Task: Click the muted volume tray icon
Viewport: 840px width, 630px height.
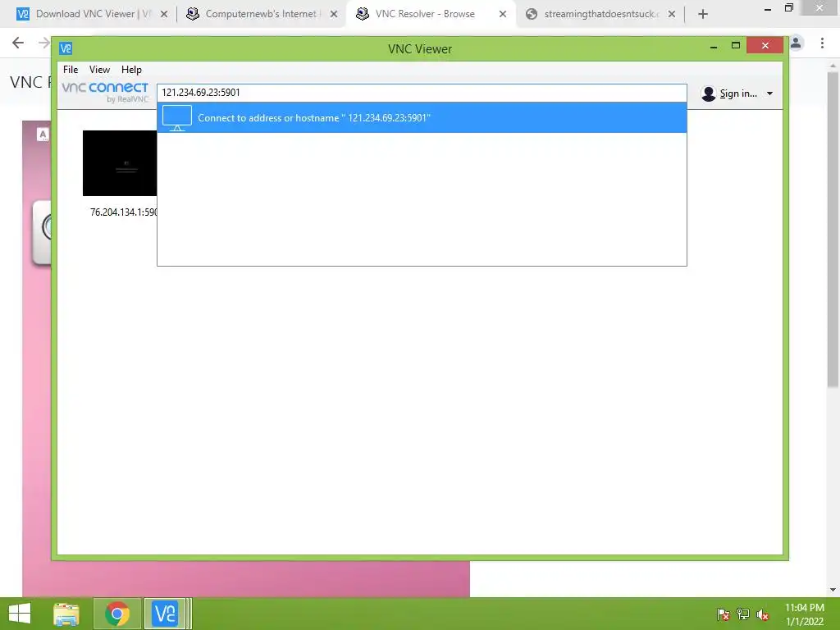Action: [763, 614]
